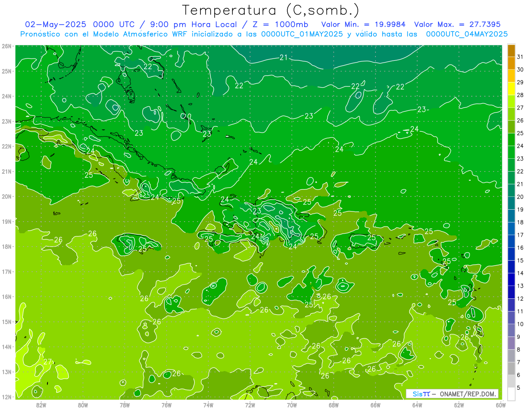Viewport: 532px width, 411px height.
Task: Click the 21 contour label on the map
Action: tap(284, 57)
